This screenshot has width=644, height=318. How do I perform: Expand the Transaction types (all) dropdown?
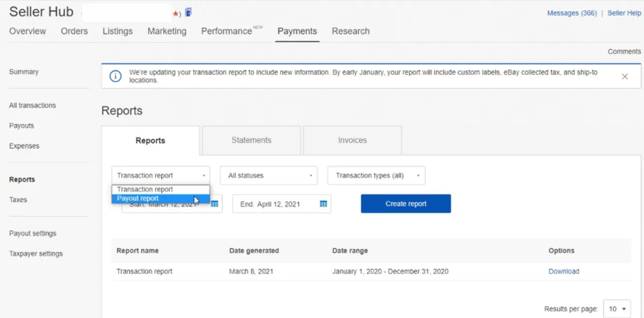click(x=376, y=175)
